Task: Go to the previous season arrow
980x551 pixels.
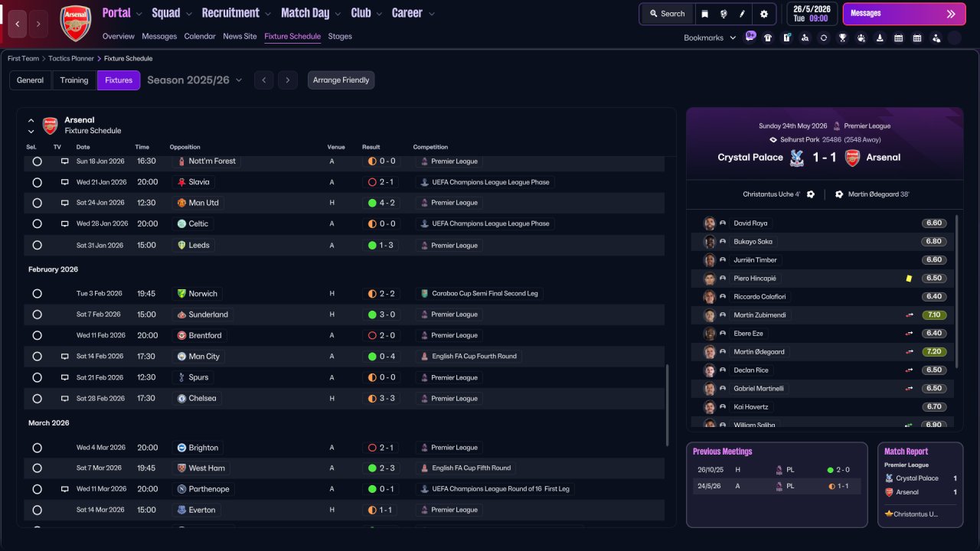Action: tap(263, 80)
